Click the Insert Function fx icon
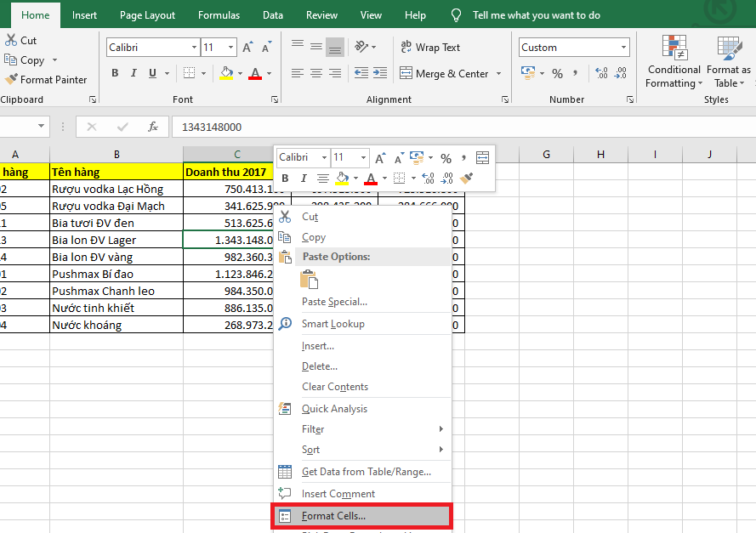The height and width of the screenshot is (533, 756). pos(153,127)
